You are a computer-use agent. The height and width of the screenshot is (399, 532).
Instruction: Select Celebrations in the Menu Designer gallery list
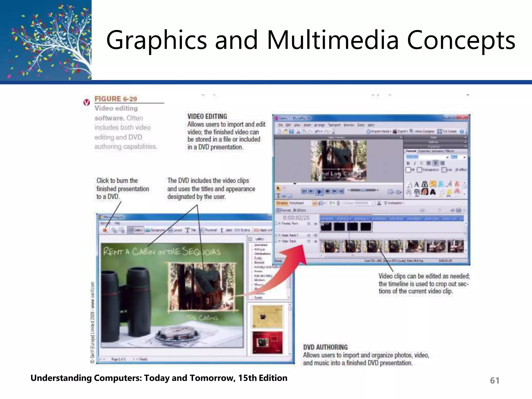tap(262, 254)
